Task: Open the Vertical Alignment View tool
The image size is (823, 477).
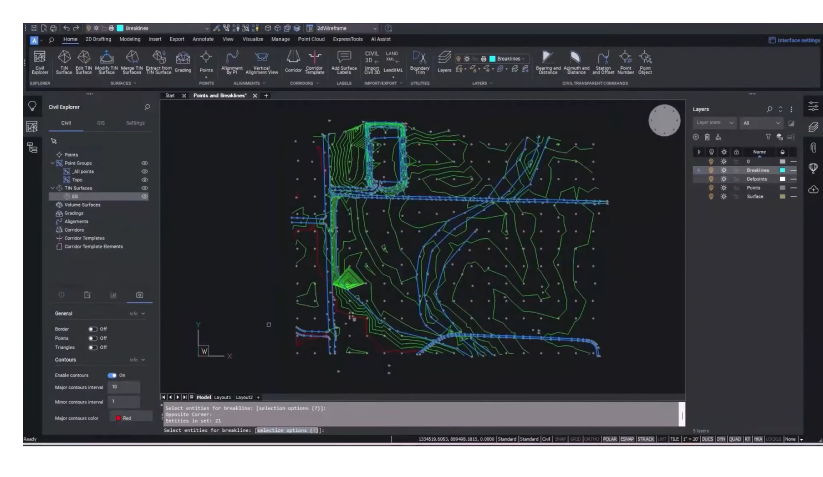Action: 261,62
